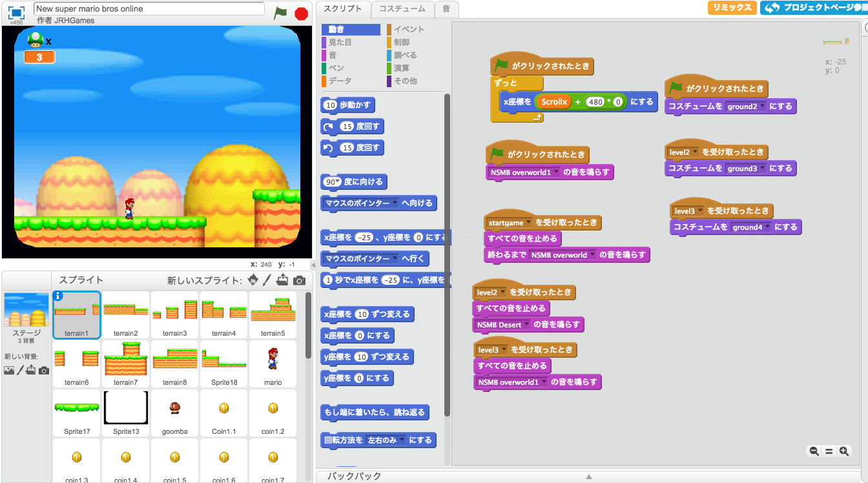Viewport: 868px width, 483px height.
Task: Click the blocks palette vertical scrollbar
Action: 447,255
